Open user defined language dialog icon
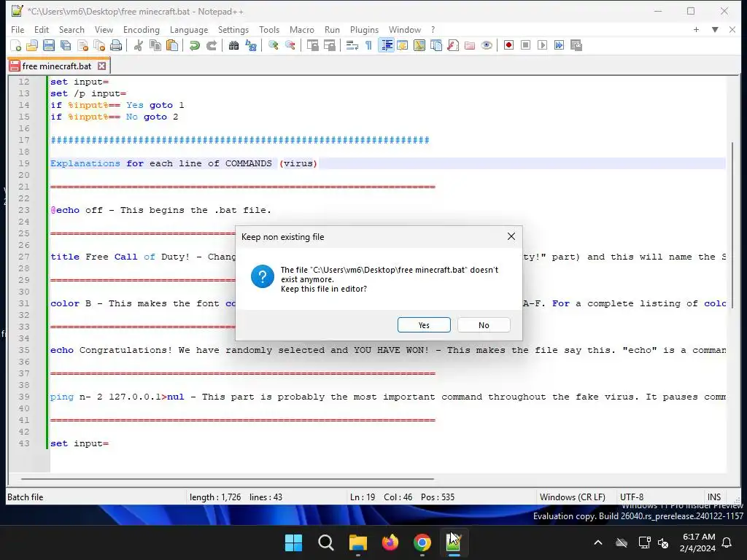Viewport: 747px width, 560px height. pos(403,45)
